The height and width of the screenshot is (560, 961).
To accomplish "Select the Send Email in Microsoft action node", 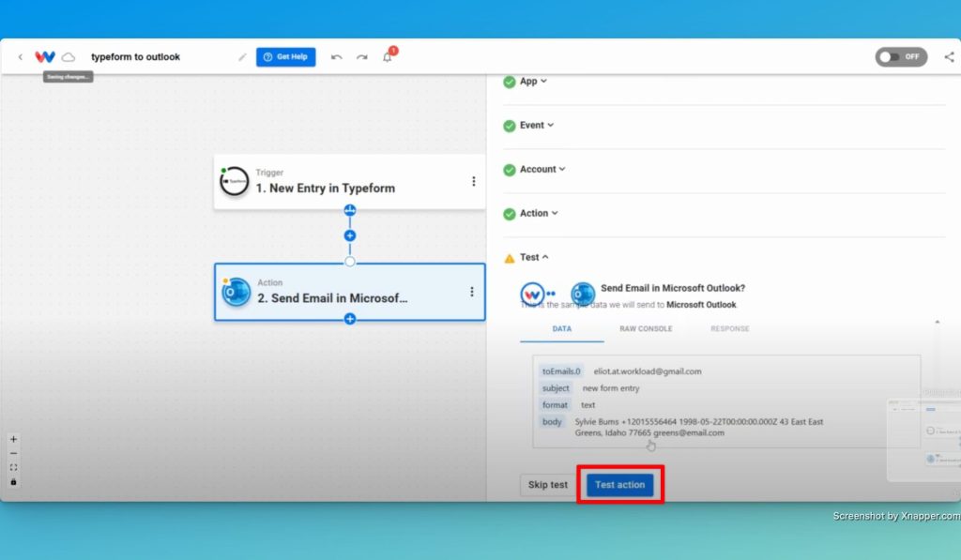I will tap(349, 293).
